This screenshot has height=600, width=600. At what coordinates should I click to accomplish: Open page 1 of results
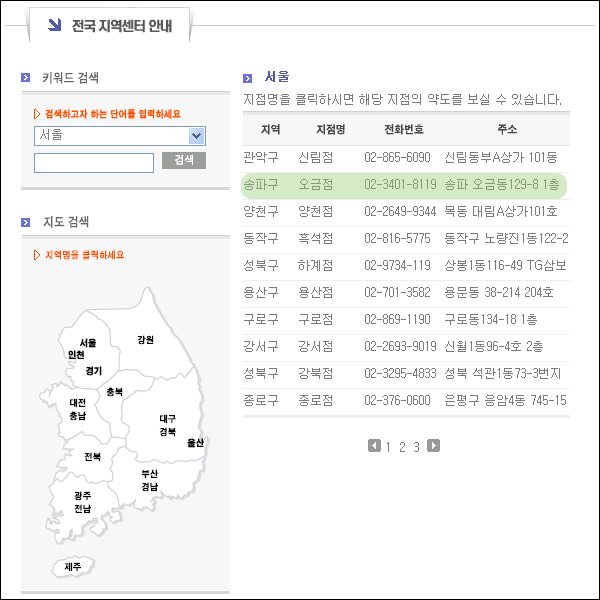pos(388,447)
